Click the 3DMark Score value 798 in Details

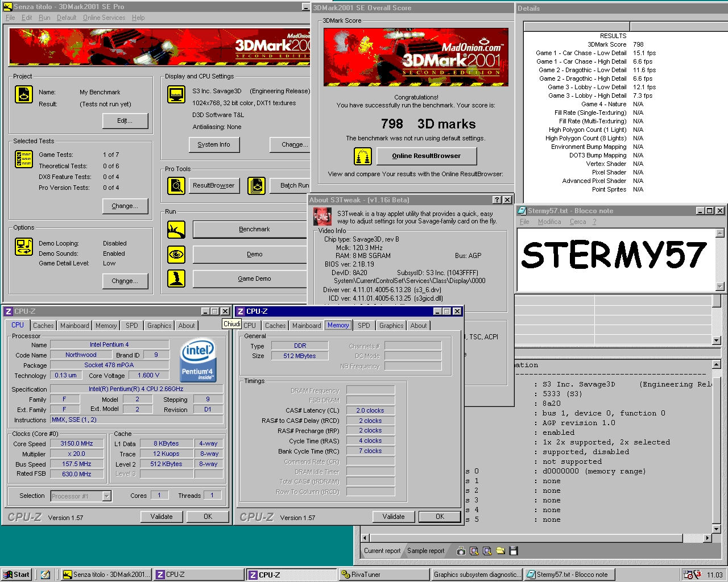click(x=638, y=44)
